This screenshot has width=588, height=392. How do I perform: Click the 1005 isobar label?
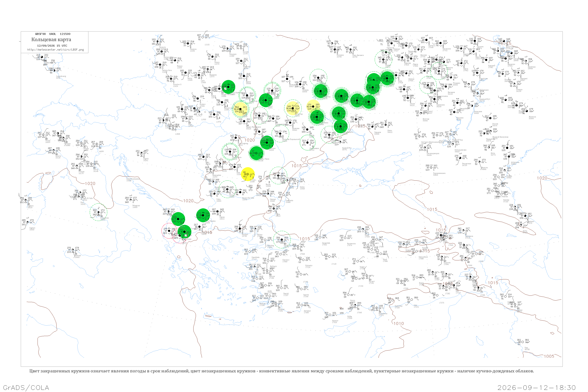549,356
